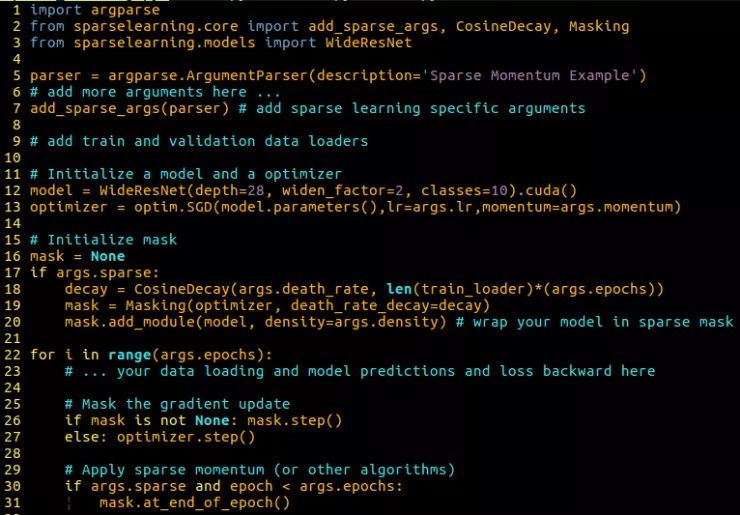Place cursor on the 'import argparse' line
740x515 pixels.
(x=95, y=10)
